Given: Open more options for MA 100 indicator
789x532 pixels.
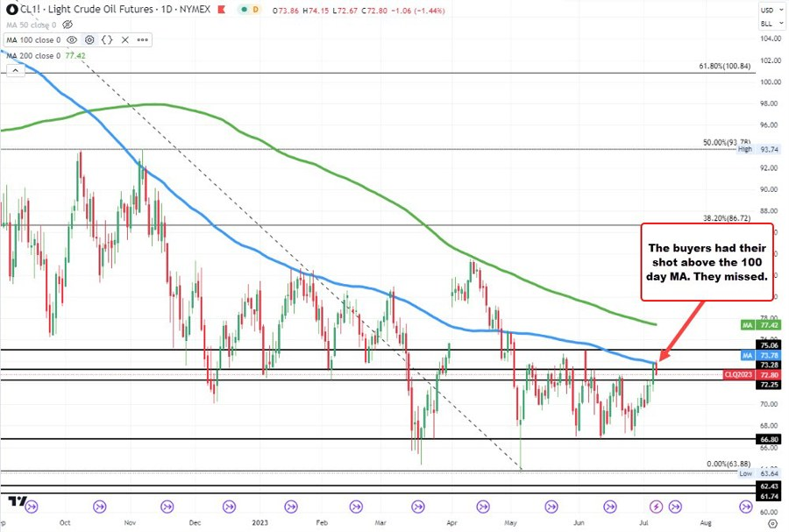Looking at the screenshot, I should (141, 39).
